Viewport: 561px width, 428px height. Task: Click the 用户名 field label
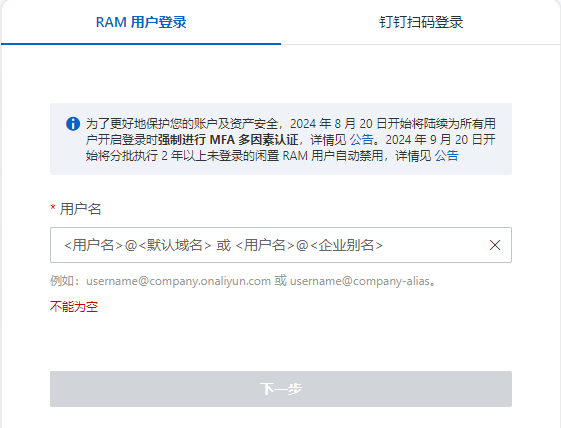81,209
